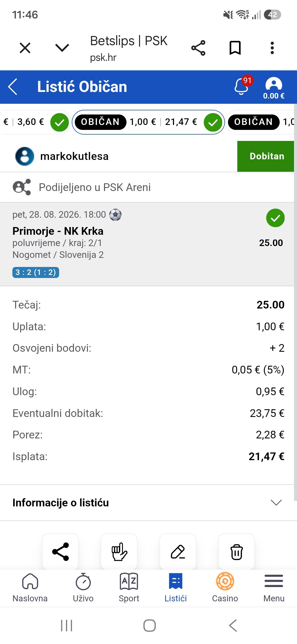The width and height of the screenshot is (297, 644).
Task: Share the betslip using the share button
Action: pyautogui.click(x=61, y=552)
